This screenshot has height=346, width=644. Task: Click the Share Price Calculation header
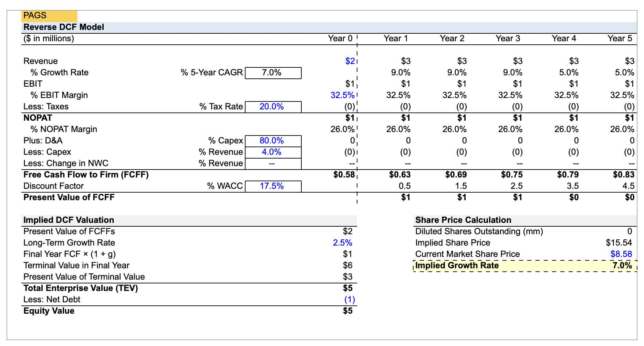463,220
